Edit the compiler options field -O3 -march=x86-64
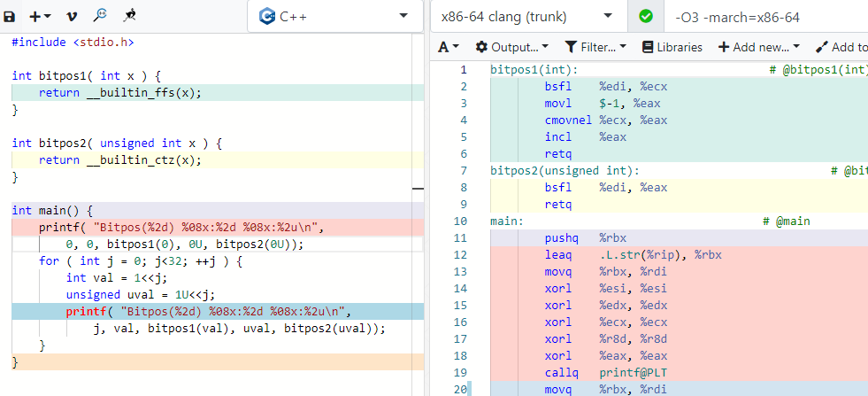 click(767, 17)
